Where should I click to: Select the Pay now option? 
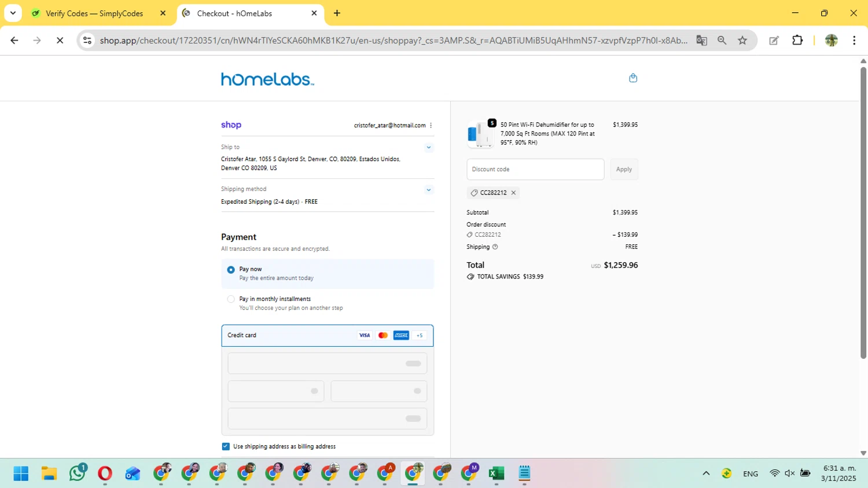[231, 270]
